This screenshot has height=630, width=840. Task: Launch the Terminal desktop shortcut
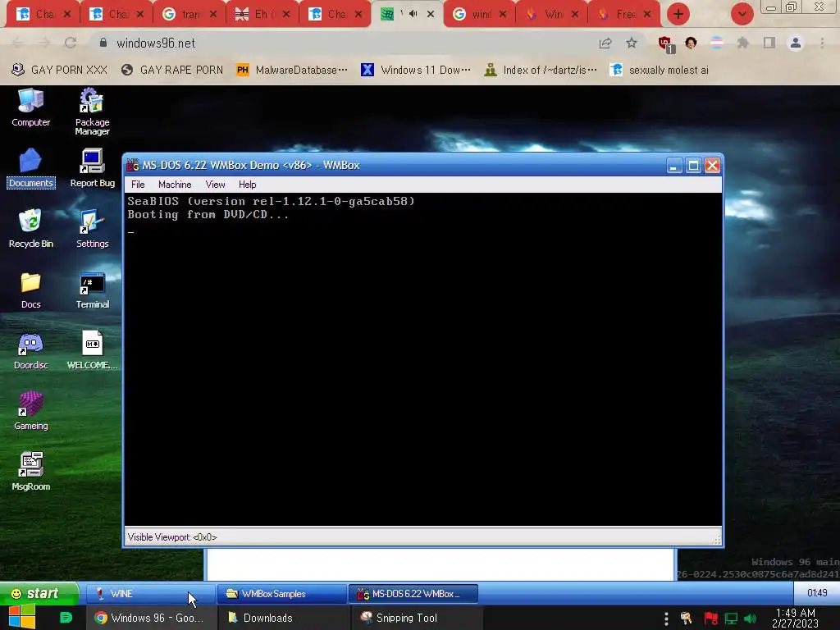[x=92, y=290]
